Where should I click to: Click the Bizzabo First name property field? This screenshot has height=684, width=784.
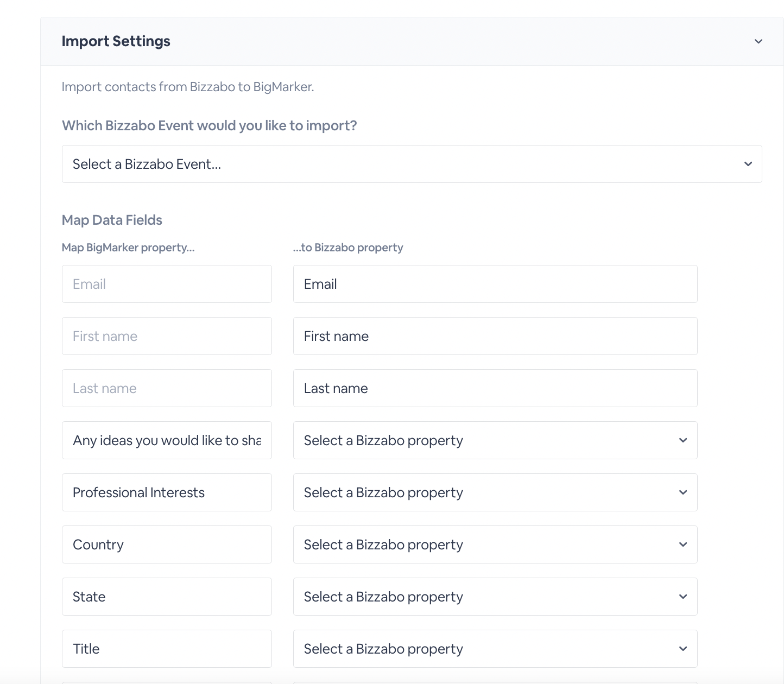pos(495,336)
